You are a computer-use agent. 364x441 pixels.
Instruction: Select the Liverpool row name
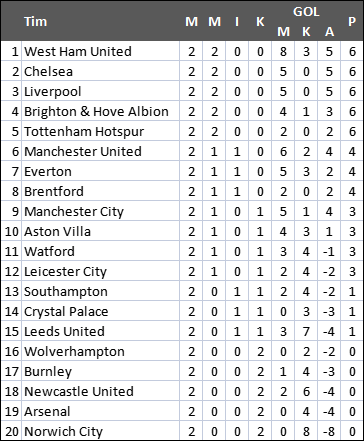click(100, 91)
